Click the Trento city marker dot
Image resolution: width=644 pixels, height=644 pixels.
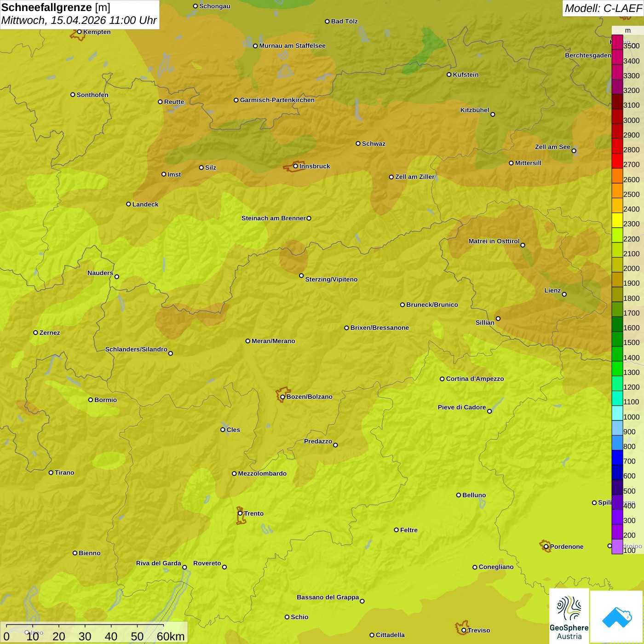click(240, 513)
